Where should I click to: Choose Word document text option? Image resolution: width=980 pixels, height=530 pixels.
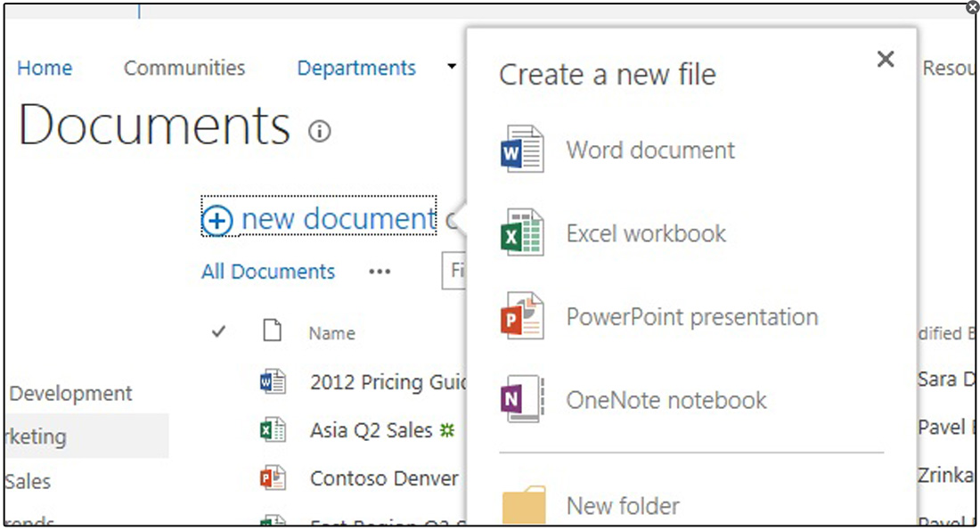pos(650,150)
